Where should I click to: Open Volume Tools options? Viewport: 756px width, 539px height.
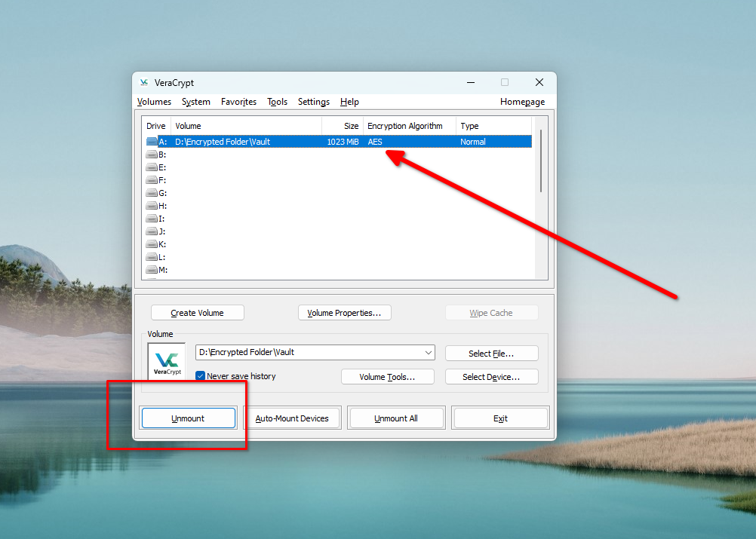click(x=387, y=377)
